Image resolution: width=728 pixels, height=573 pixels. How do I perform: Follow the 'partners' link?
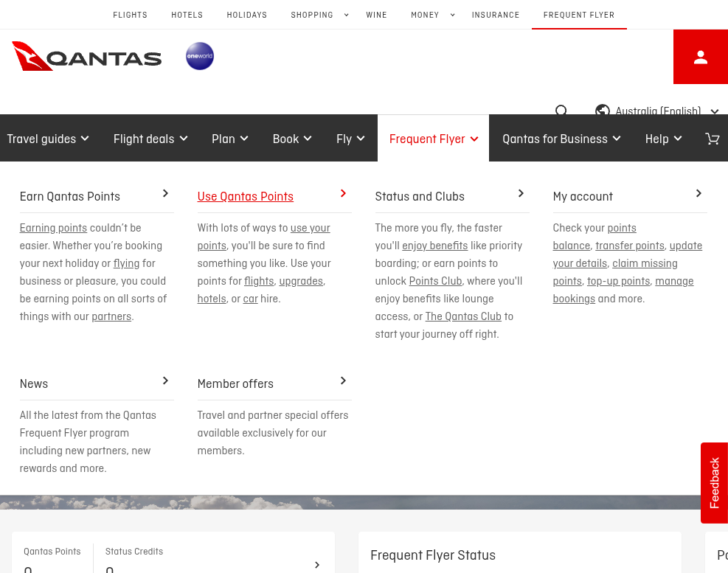coord(111,316)
